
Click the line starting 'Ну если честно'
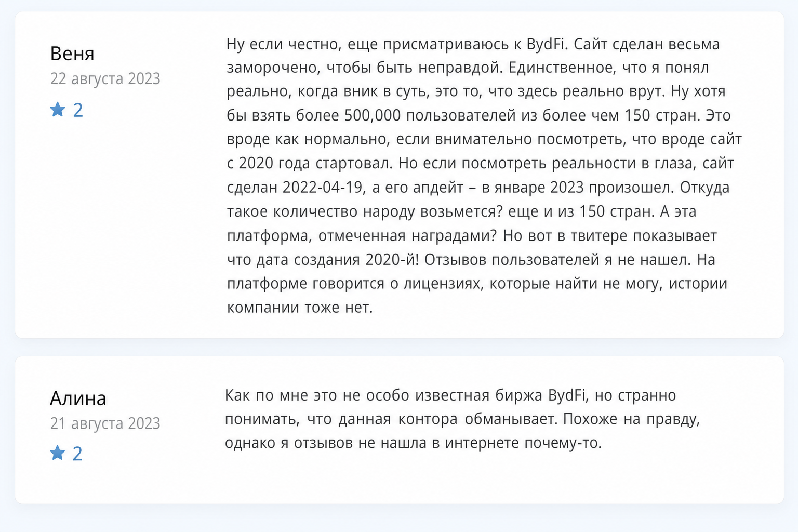pos(473,45)
